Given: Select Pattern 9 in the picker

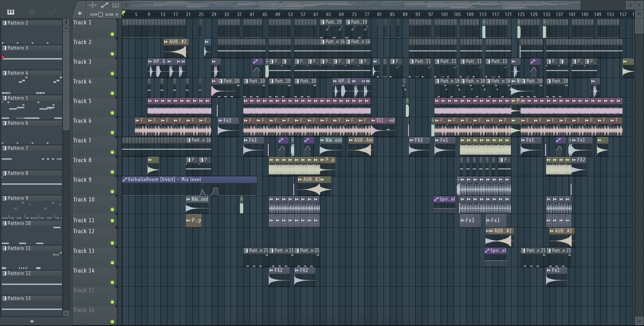Looking at the screenshot, I should pyautogui.click(x=32, y=198).
